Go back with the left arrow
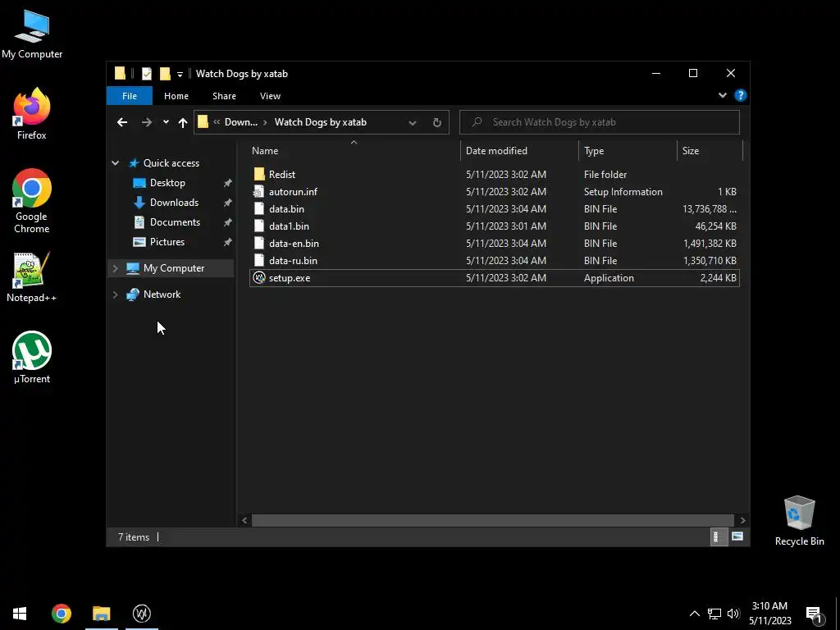Image resolution: width=840 pixels, height=630 pixels. [122, 122]
